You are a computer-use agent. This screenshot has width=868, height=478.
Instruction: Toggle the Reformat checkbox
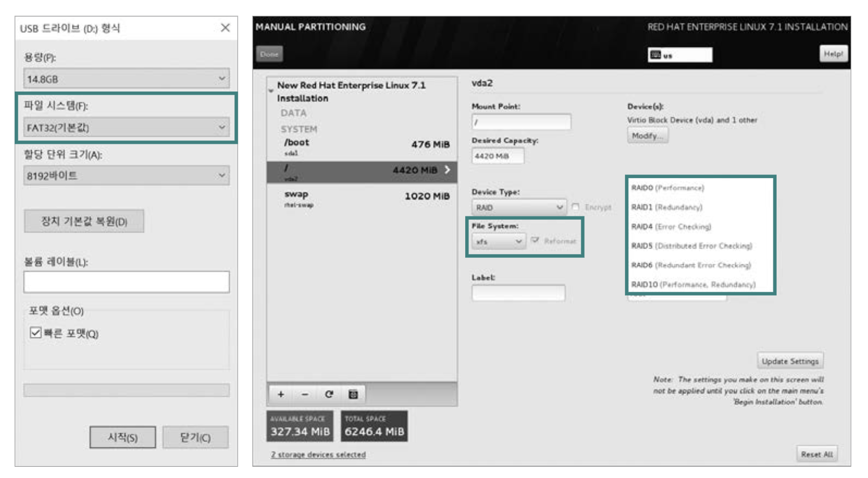pos(535,241)
